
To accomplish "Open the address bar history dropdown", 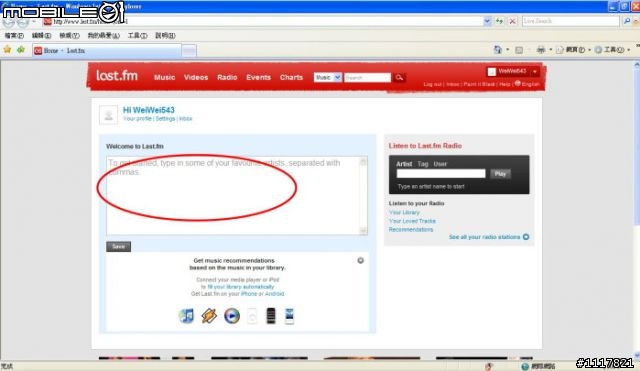I will click(487, 21).
